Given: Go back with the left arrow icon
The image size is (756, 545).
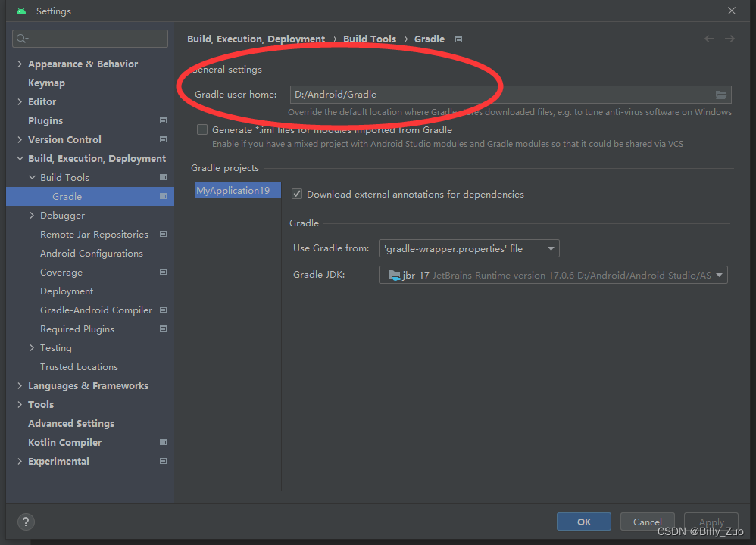Looking at the screenshot, I should point(709,39).
